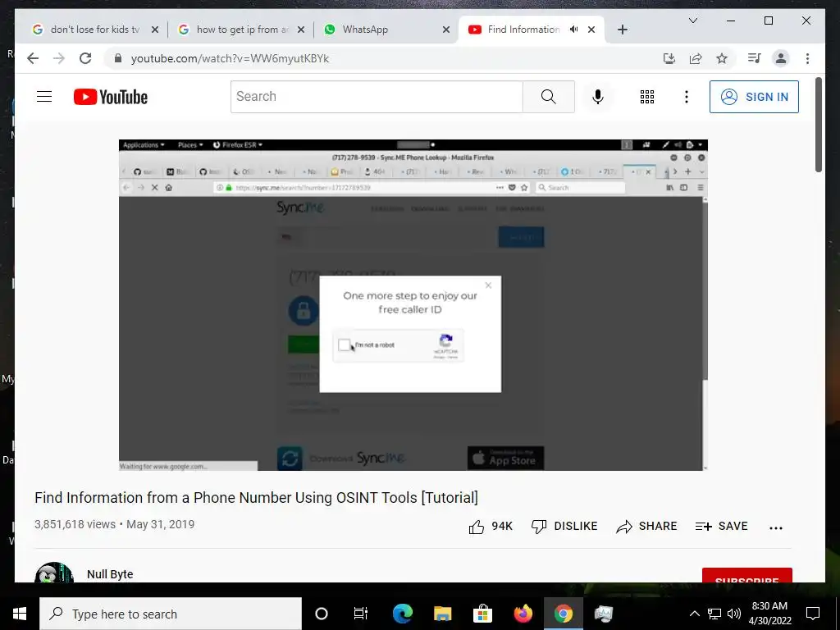Expand the tab search chevron
Viewport: 840px width, 630px height.
pos(692,21)
